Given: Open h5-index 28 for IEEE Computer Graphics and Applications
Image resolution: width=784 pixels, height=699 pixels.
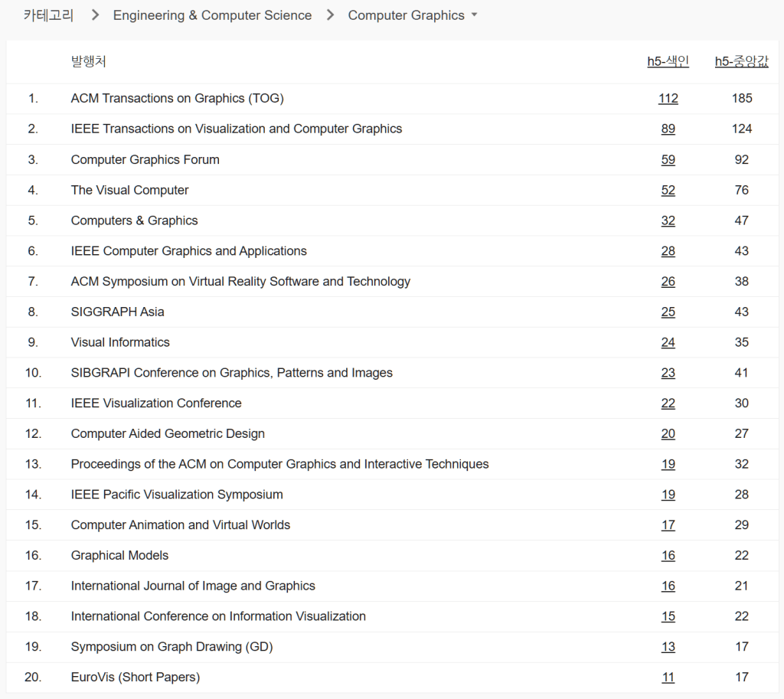Looking at the screenshot, I should click(668, 251).
